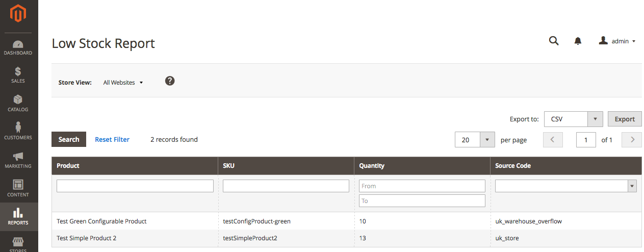Click the uk_store source code cell

(x=566, y=238)
